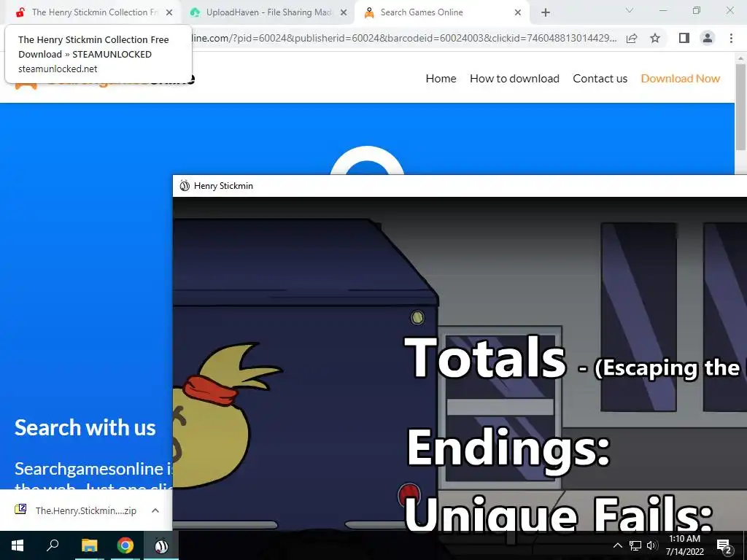Close the UploadHaven tab

344,13
